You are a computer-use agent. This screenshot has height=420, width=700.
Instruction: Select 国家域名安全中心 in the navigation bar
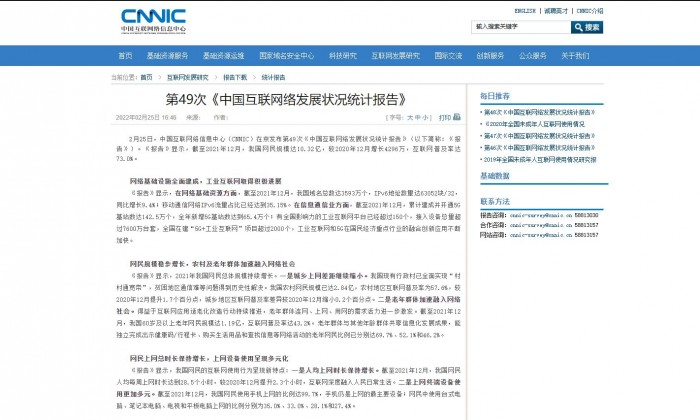(x=282, y=56)
